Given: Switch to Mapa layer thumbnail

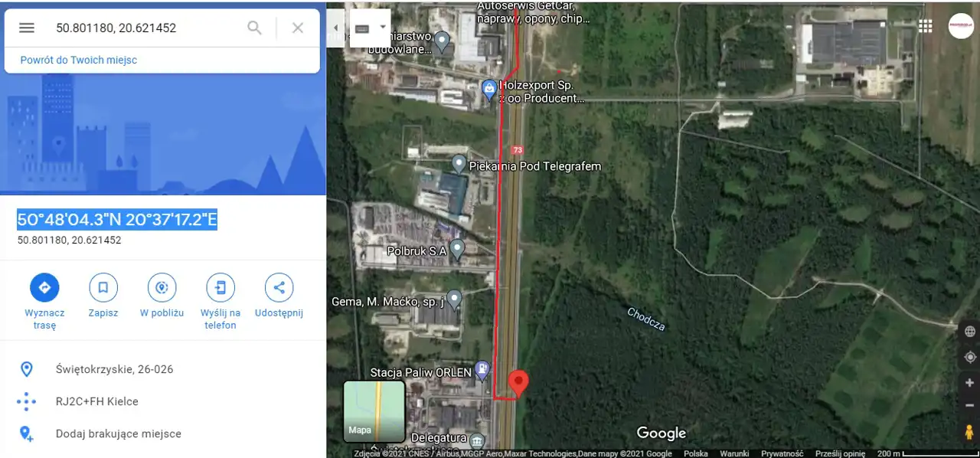Looking at the screenshot, I should click(x=374, y=411).
